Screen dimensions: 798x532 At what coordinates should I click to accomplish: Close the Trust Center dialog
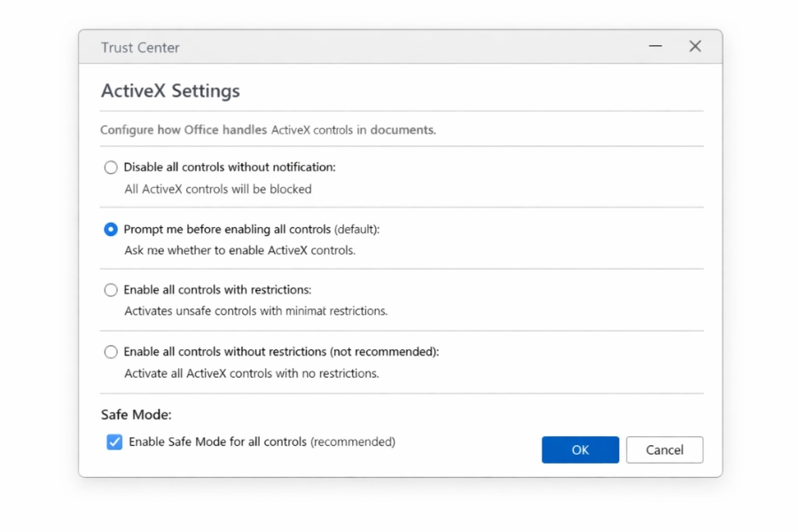coord(695,46)
